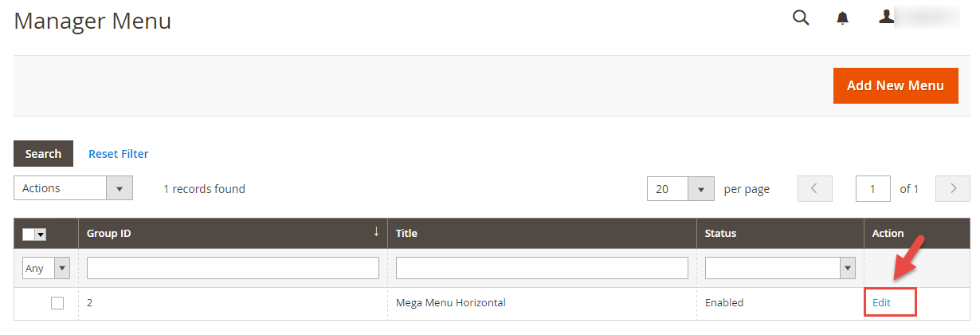Open the Actions dropdown
Viewport: 980px width, 335px height.
73,188
